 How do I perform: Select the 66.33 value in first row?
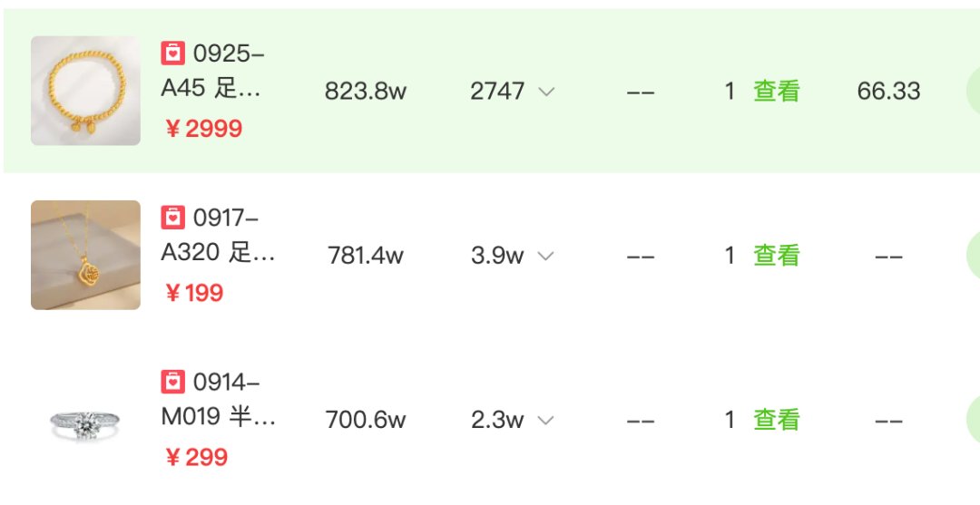click(x=888, y=92)
